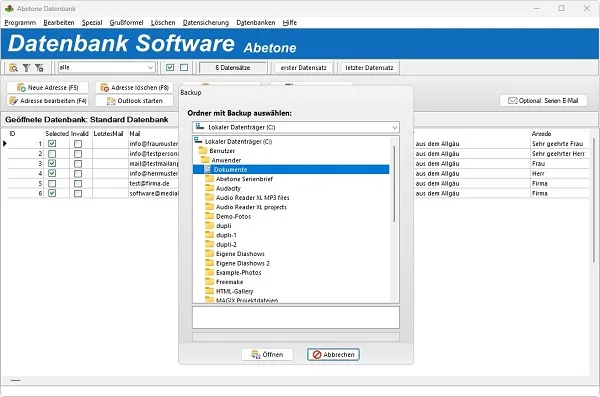Open the Hilfe menu
The height and width of the screenshot is (397, 600).
pyautogui.click(x=290, y=23)
